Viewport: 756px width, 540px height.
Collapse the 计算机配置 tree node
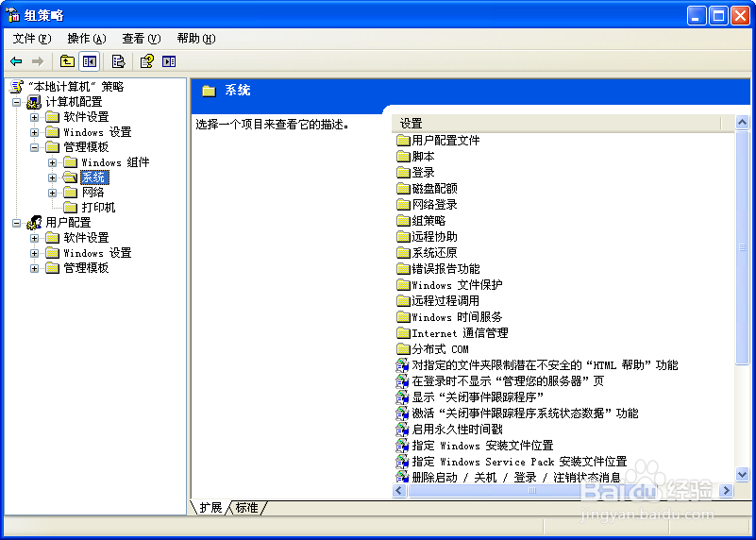pos(16,102)
